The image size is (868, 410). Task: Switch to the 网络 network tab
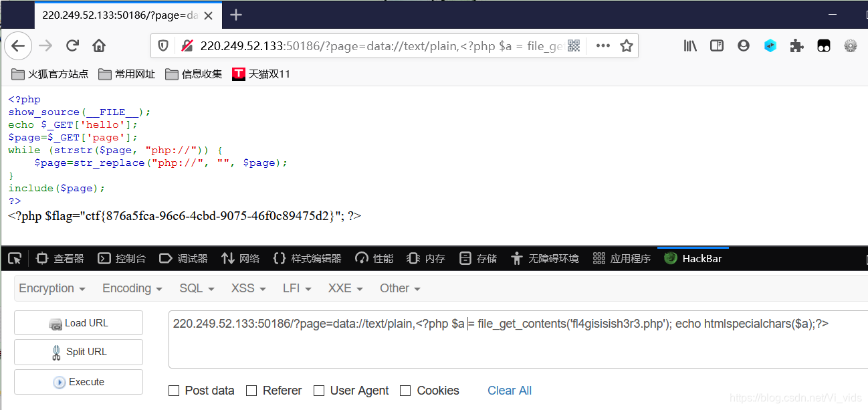coord(240,258)
